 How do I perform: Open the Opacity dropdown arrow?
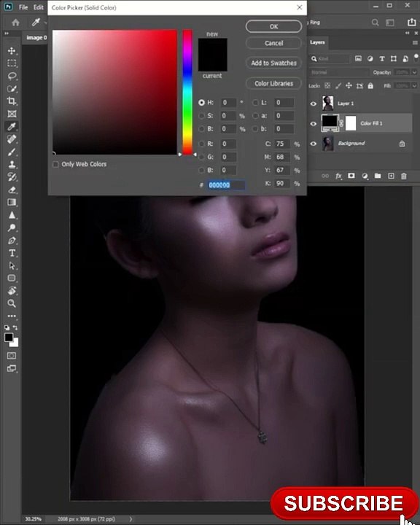click(x=414, y=72)
